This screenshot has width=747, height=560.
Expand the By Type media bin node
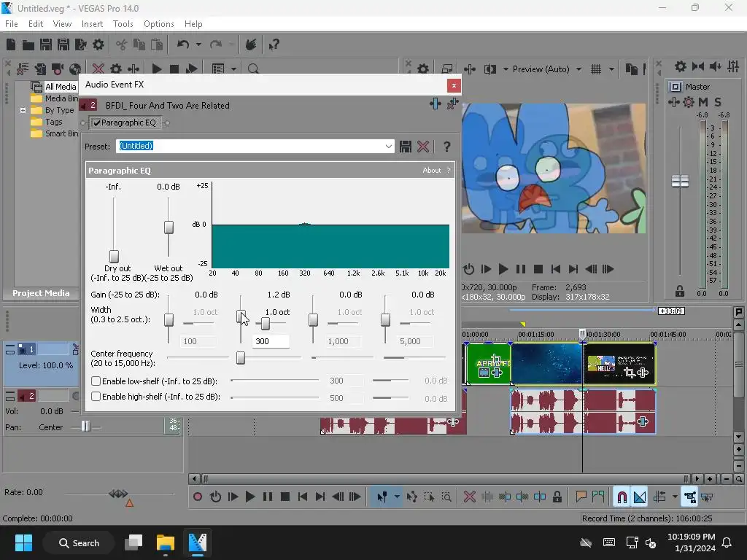(23, 111)
